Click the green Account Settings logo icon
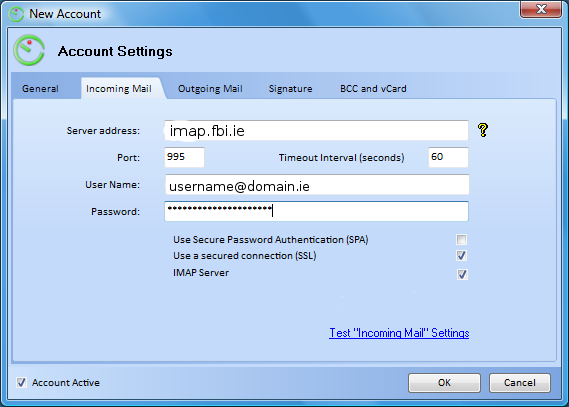569x407 pixels. (x=29, y=50)
